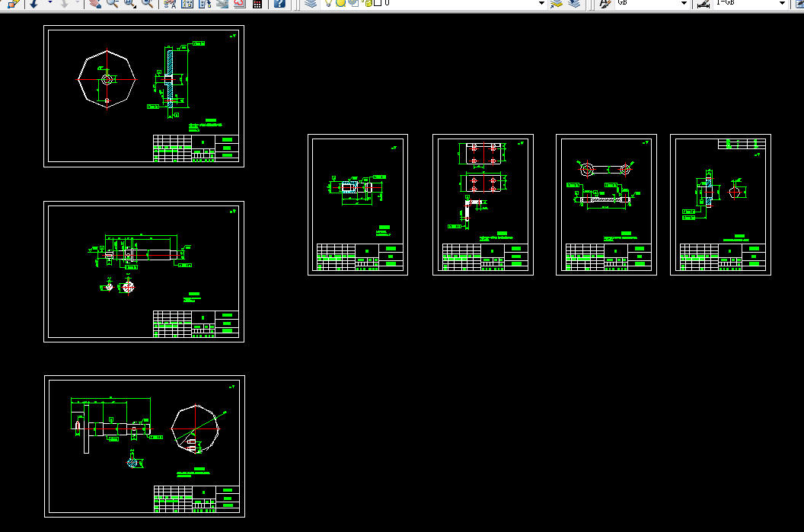Image resolution: width=804 pixels, height=532 pixels.
Task: Open the Text Style manager icon
Action: 605,4
